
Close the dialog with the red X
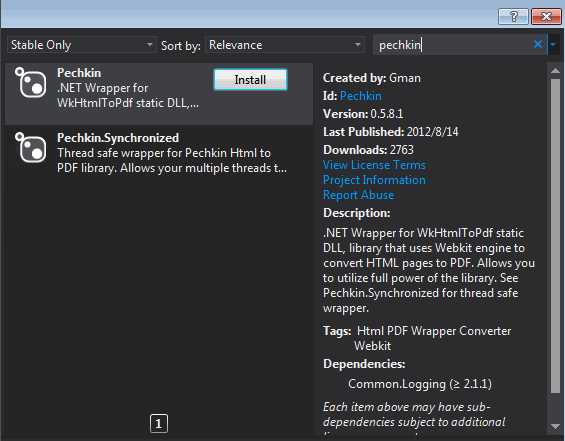546,16
